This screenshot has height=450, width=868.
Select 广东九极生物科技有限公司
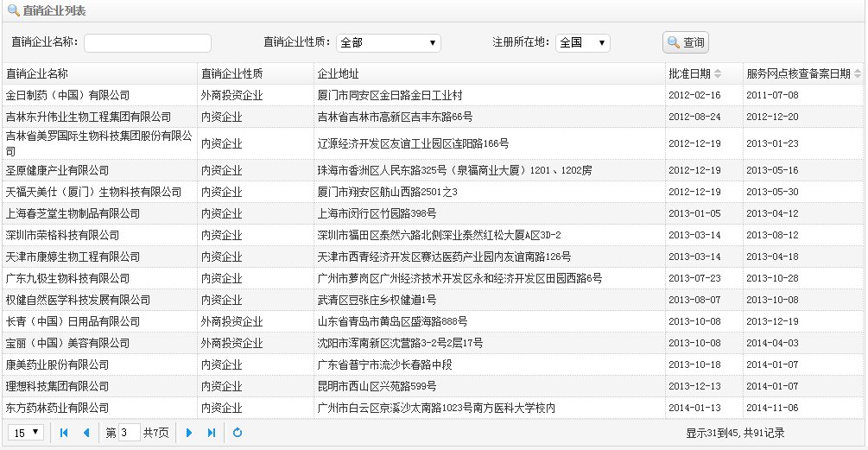point(67,278)
